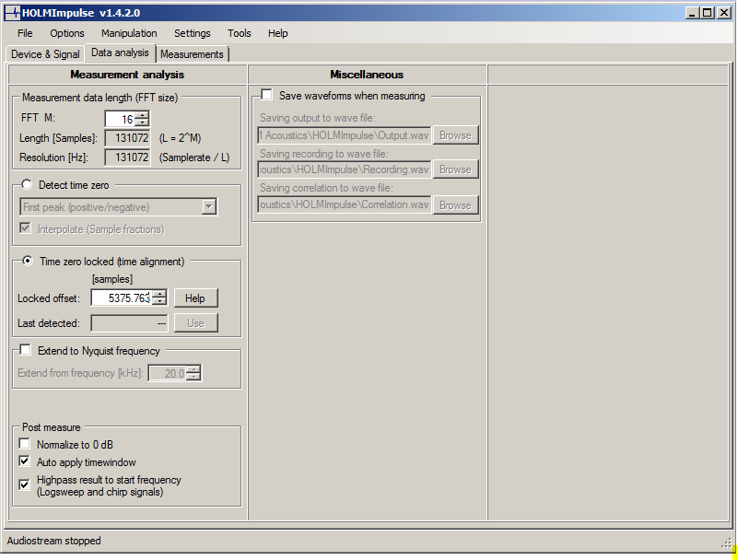The image size is (738, 560).
Task: Open the Tools menu
Action: tap(240, 33)
